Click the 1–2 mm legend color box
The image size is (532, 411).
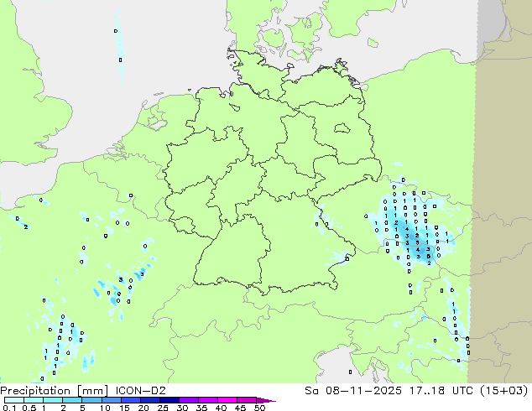coord(53,400)
